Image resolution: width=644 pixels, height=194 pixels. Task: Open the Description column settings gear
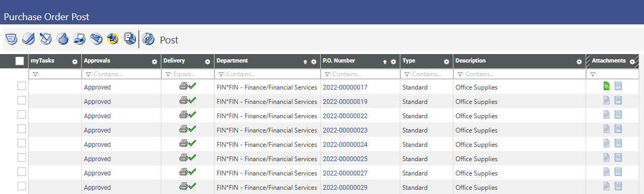(x=579, y=61)
